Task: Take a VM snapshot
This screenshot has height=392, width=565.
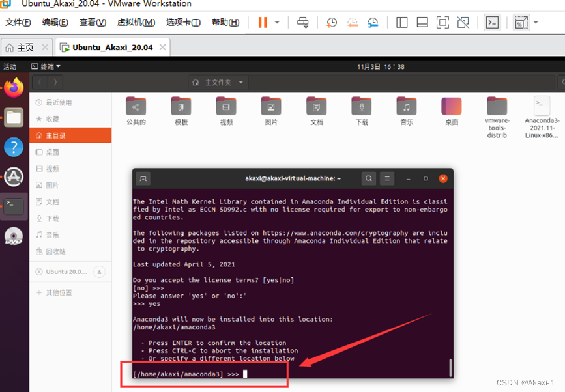Action: 332,22
